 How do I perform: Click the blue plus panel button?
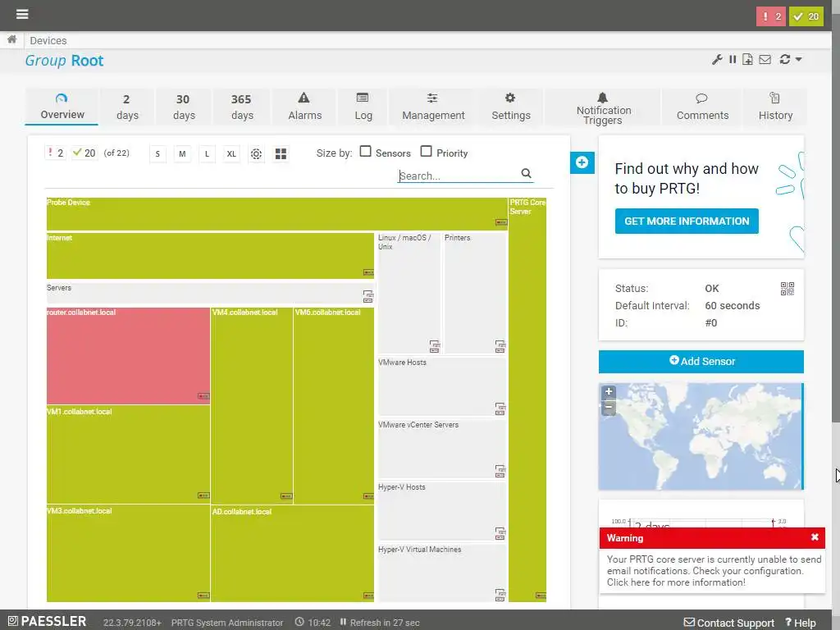click(x=582, y=162)
